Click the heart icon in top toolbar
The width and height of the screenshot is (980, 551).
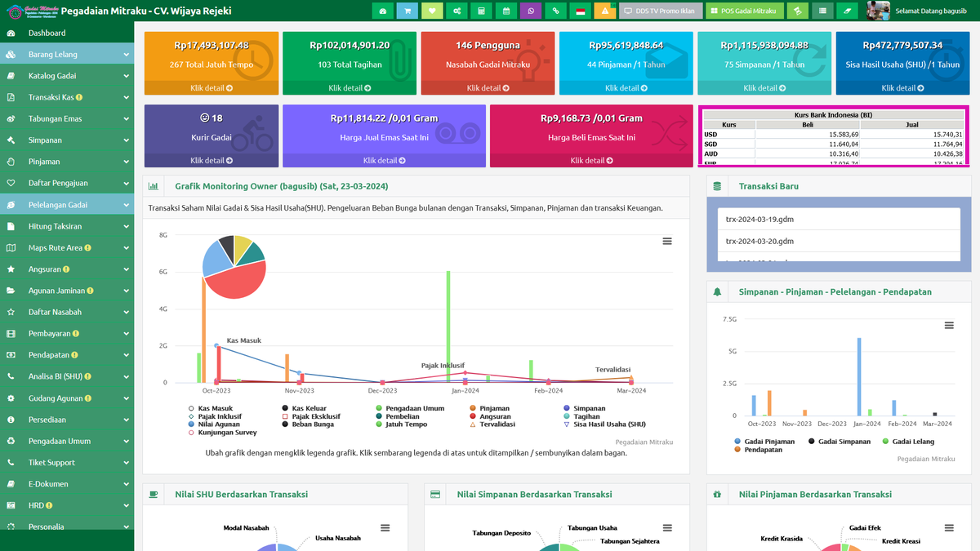tap(432, 11)
